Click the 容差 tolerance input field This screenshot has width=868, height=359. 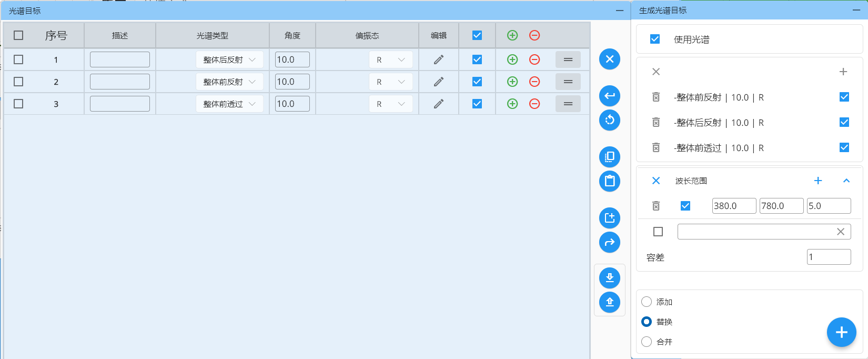click(x=829, y=257)
